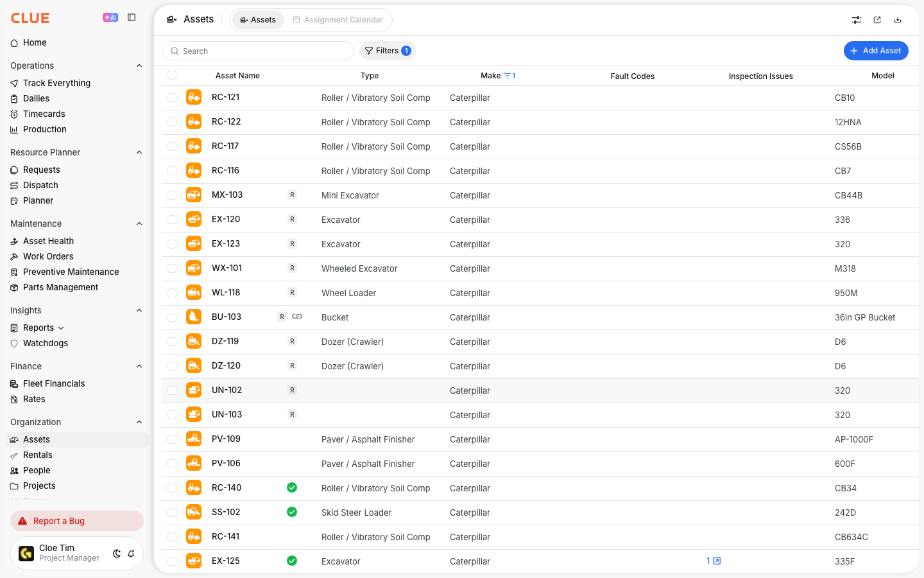
Task: Collapse the Organization section chevron
Action: 139,422
